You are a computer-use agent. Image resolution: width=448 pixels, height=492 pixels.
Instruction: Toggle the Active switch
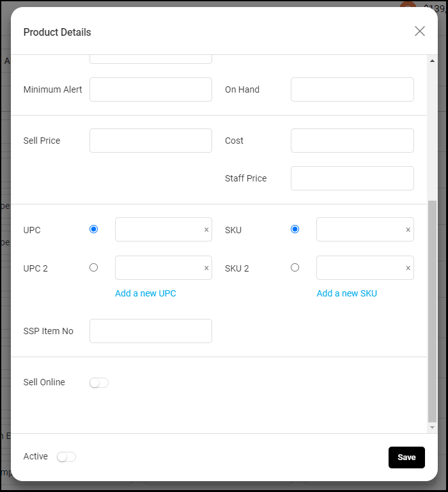pos(66,457)
